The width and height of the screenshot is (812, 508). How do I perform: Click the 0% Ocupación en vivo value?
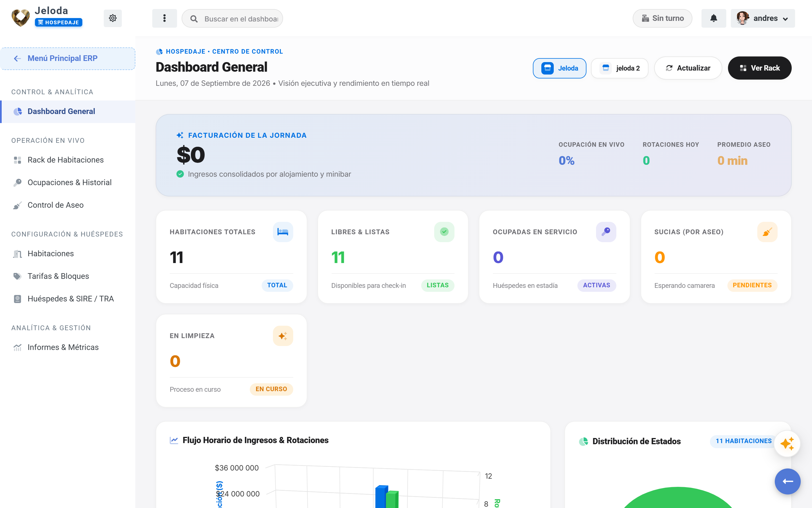click(566, 161)
